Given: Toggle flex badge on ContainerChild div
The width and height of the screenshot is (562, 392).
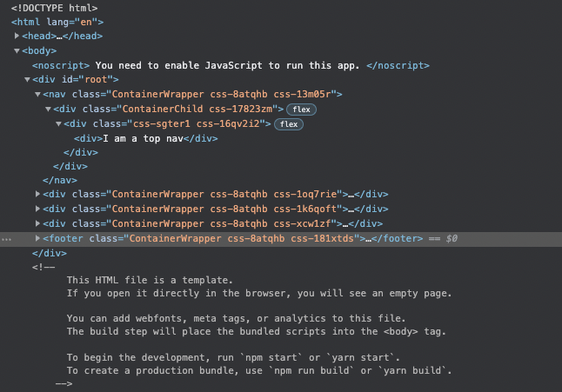Looking at the screenshot, I should tap(301, 110).
